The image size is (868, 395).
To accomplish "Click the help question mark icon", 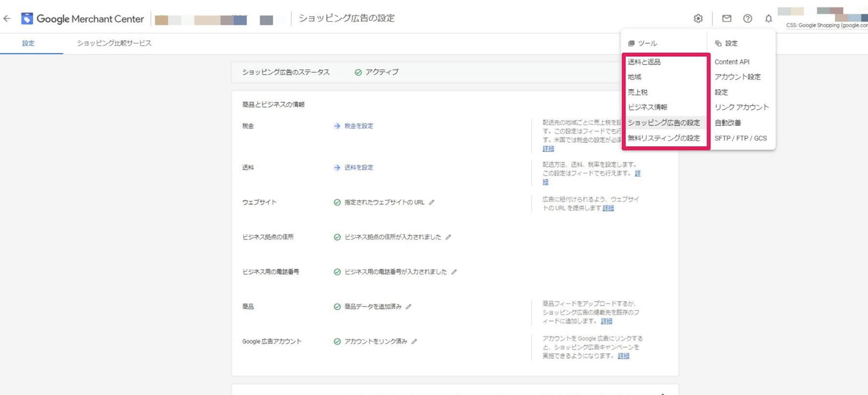I will point(748,18).
